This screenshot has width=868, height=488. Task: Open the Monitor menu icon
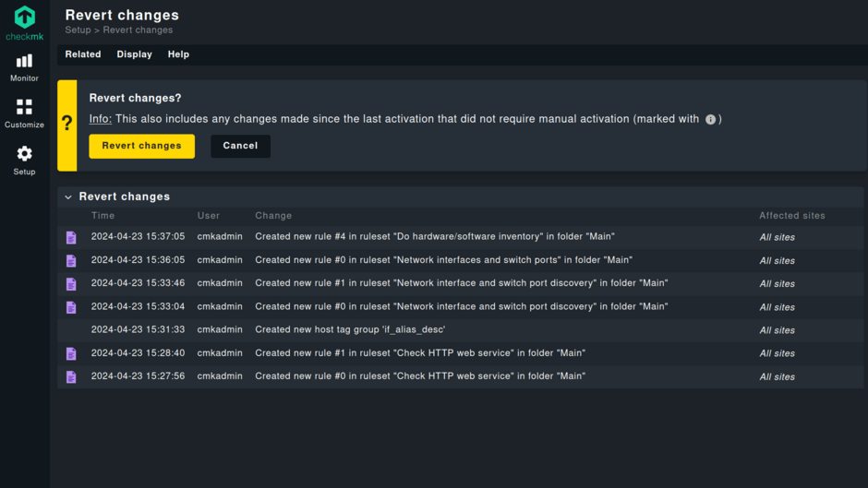(24, 61)
